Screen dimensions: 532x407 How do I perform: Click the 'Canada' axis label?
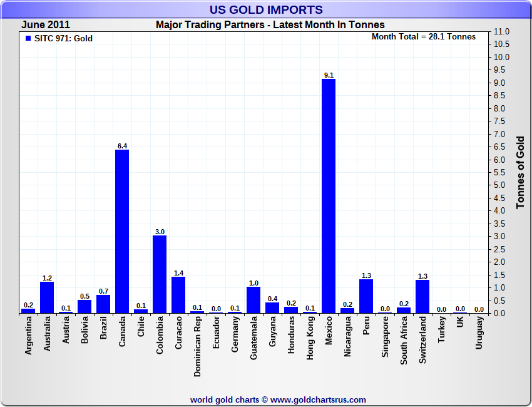pyautogui.click(x=122, y=331)
